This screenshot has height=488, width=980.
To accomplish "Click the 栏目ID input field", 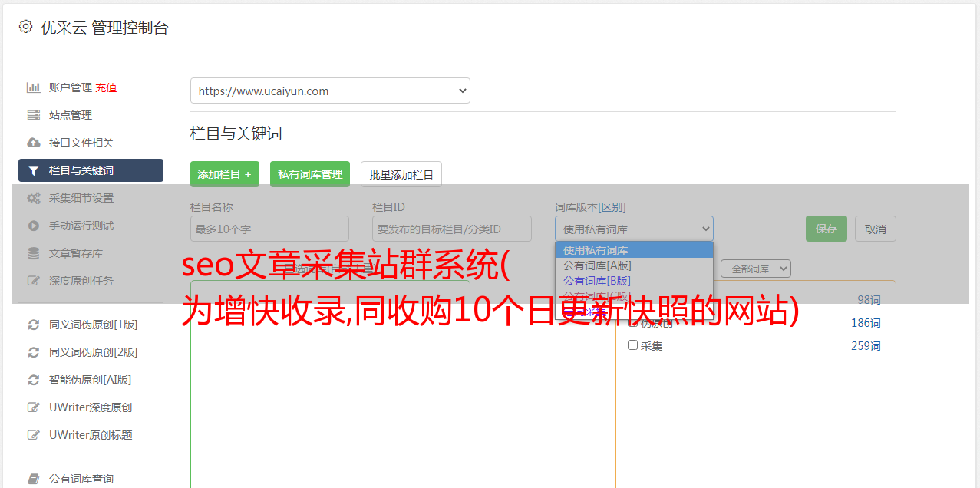I will tap(452, 229).
